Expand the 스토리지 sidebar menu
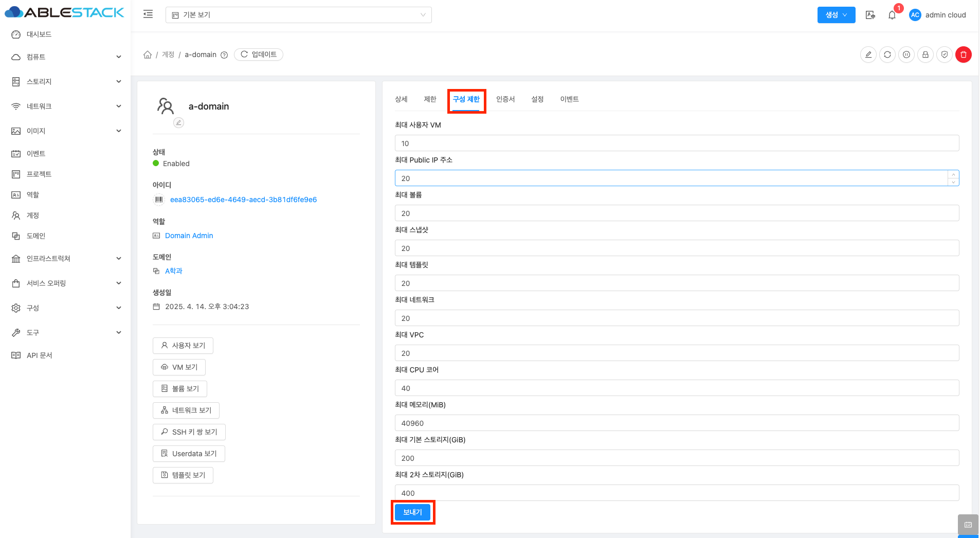Viewport: 980px width, 538px height. [x=66, y=82]
